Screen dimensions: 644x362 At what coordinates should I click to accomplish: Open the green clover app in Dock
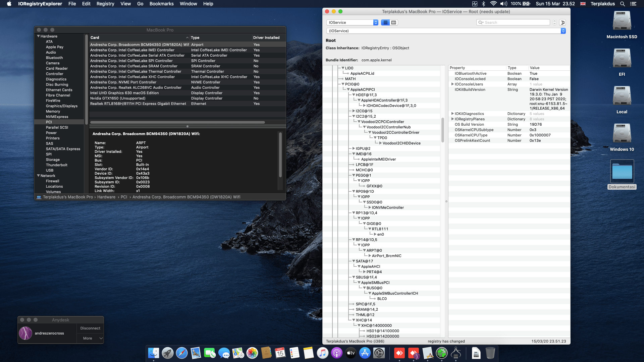[x=441, y=353]
